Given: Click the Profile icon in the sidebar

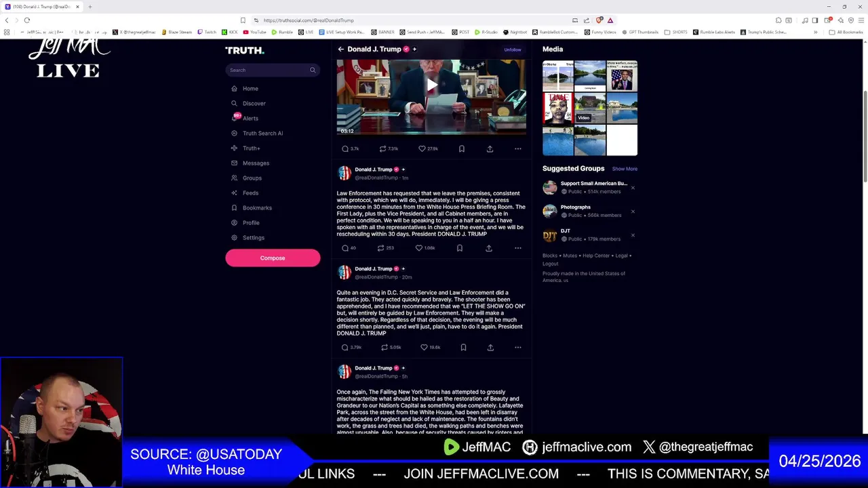Looking at the screenshot, I should (234, 223).
